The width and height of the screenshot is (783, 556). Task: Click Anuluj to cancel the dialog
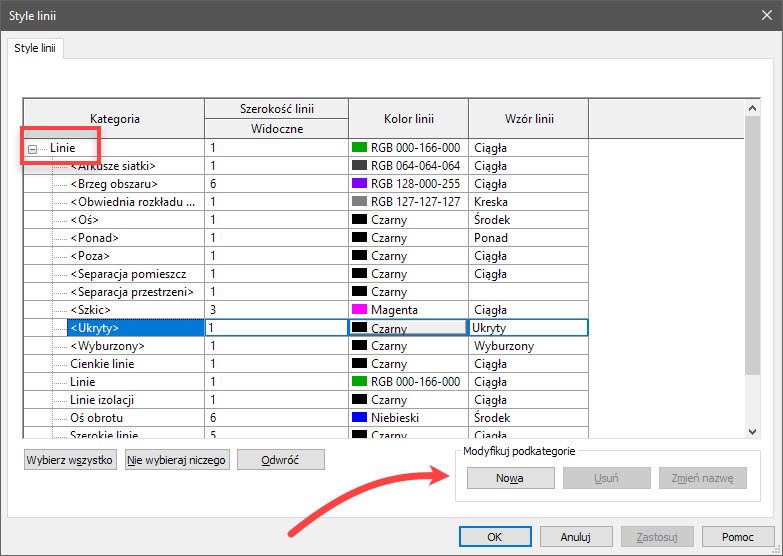click(574, 537)
